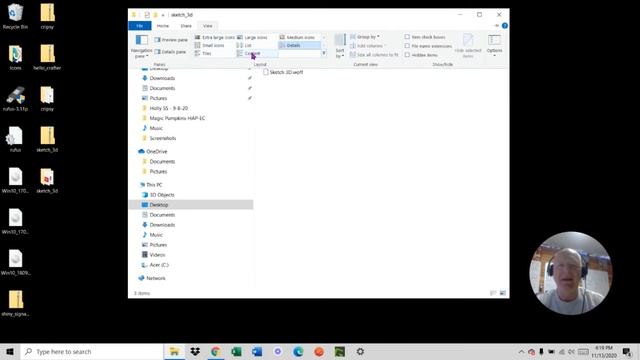Open the Windows Start menu

10,352
